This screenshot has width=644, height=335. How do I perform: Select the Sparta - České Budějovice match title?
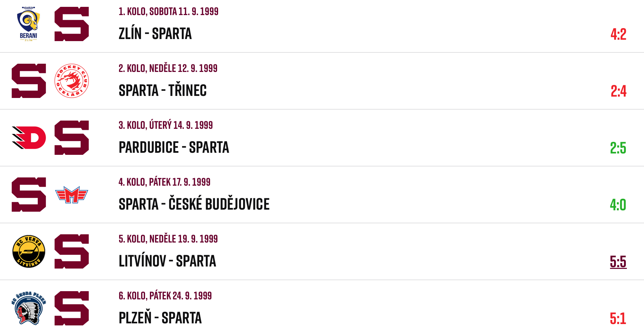pos(194,204)
